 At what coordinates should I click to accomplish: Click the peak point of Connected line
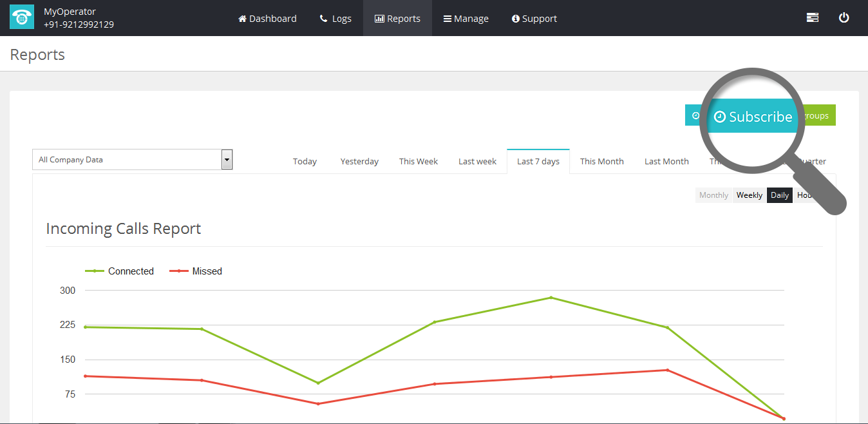(551, 298)
